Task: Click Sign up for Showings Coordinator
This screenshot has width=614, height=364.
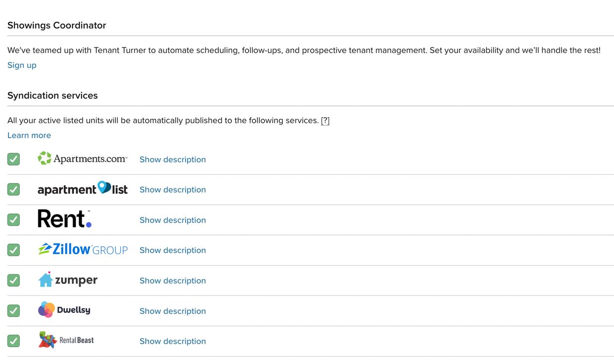Action: [x=22, y=65]
